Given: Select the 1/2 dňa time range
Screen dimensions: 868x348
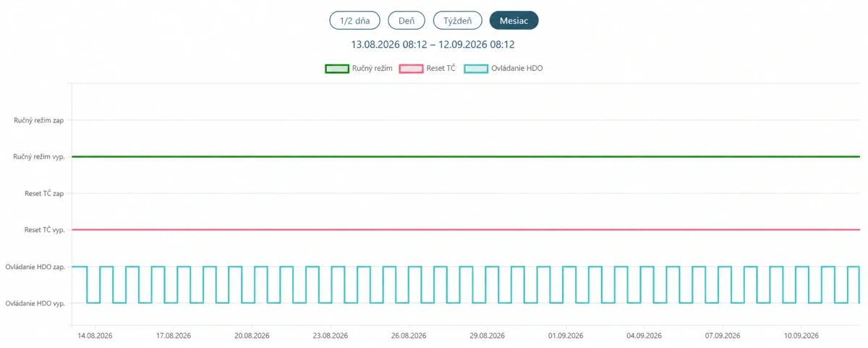Looking at the screenshot, I should tap(354, 20).
